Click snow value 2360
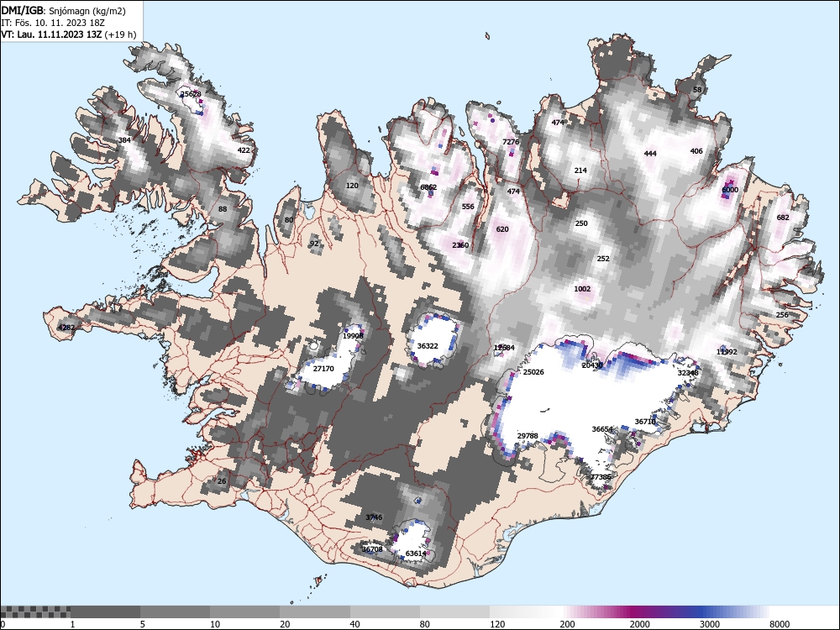 pos(460,245)
